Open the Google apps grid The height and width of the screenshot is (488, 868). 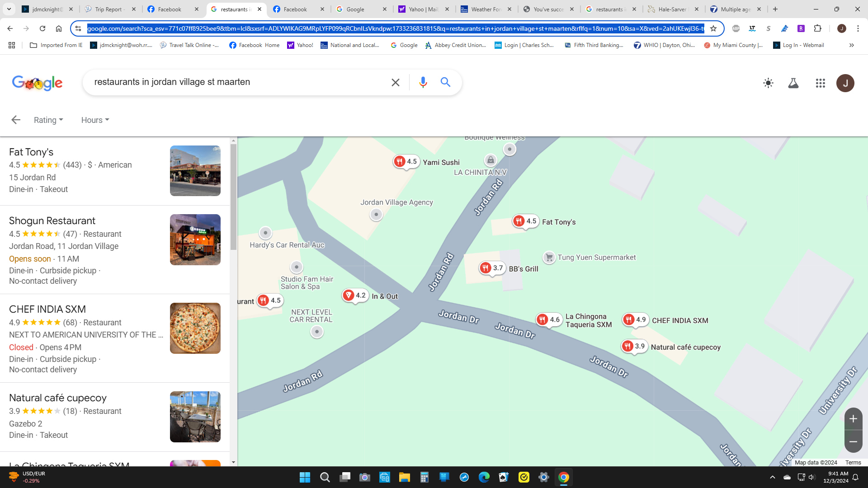click(821, 83)
